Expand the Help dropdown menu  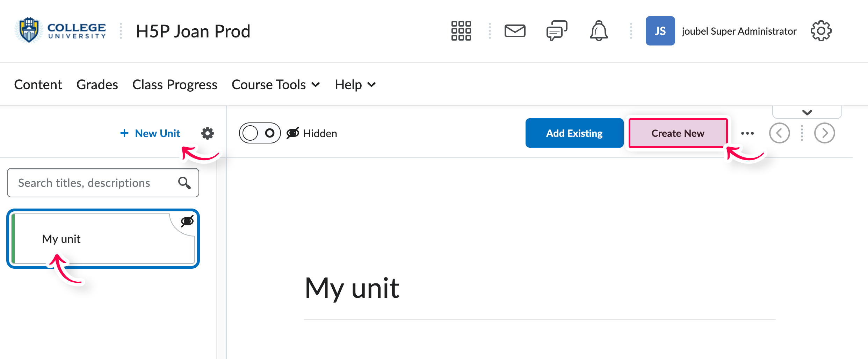tap(355, 85)
